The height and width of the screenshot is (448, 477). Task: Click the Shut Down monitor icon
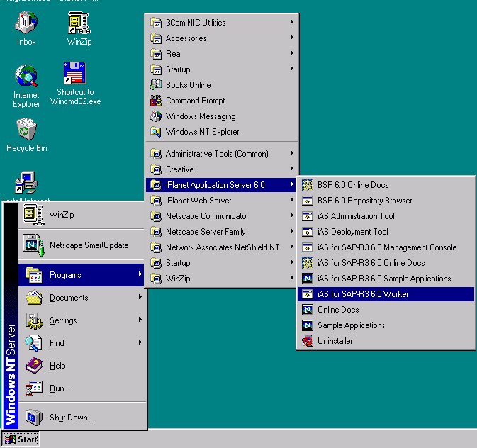[34, 417]
